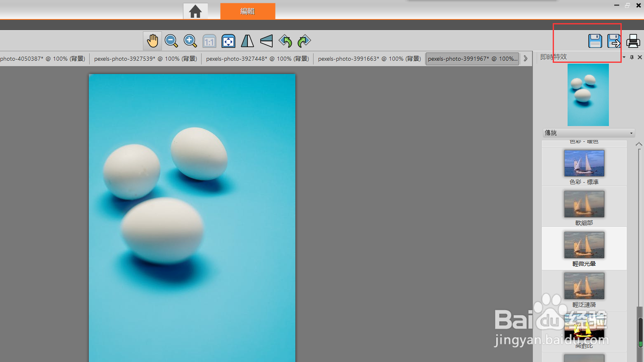Image resolution: width=644 pixels, height=362 pixels.
Task: Click the eggs preview thumbnail in effects panel
Action: point(588,95)
